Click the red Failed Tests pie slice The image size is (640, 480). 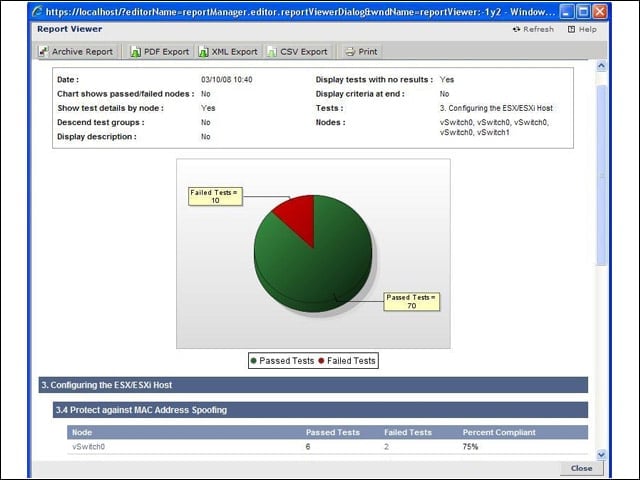coord(299,216)
